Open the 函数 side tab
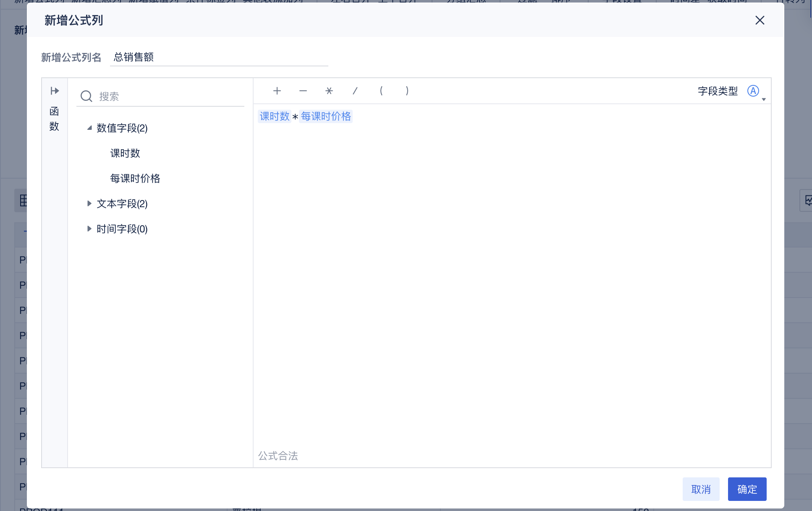 click(x=54, y=119)
